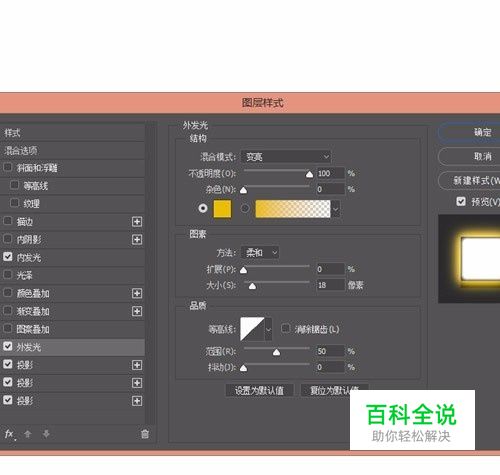Select the 外发光 row label

(29, 347)
